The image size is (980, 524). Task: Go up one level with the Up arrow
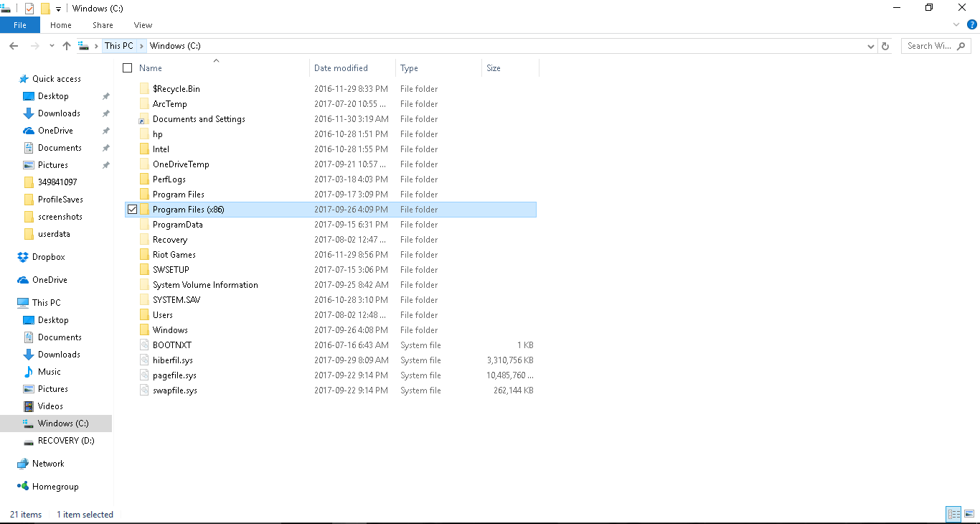pos(67,46)
